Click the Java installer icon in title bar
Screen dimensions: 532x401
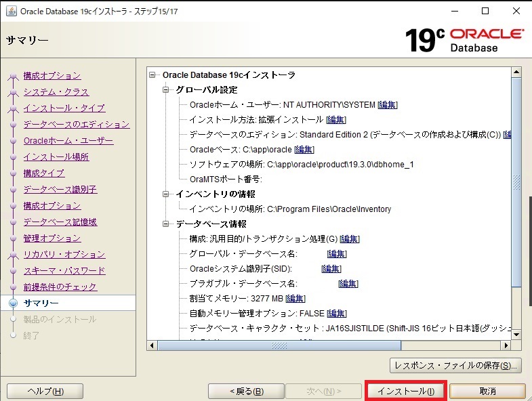(12, 11)
